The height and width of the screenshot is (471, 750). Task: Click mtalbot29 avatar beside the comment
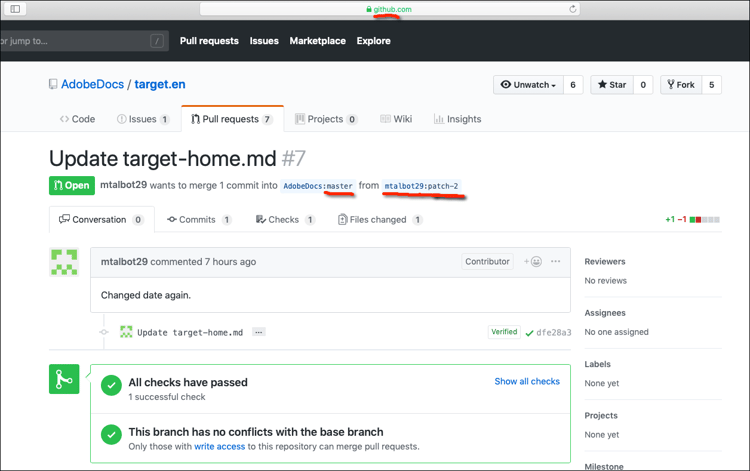tap(64, 262)
